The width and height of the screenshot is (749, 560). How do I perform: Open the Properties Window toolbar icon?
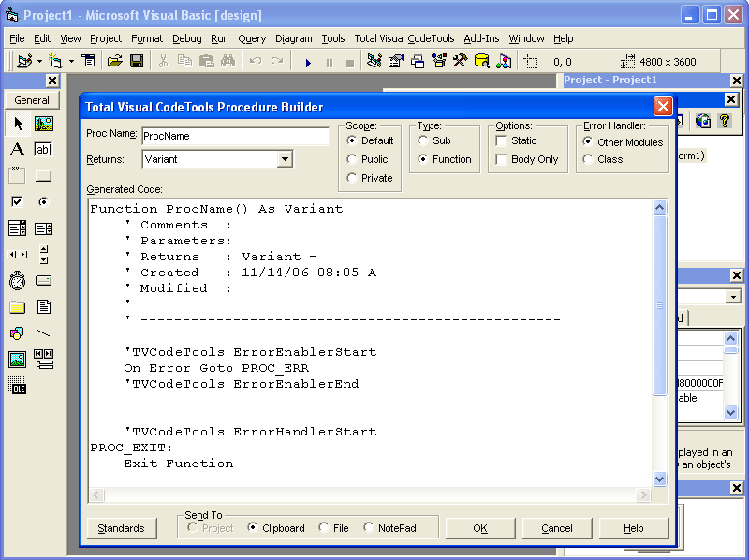(x=395, y=61)
